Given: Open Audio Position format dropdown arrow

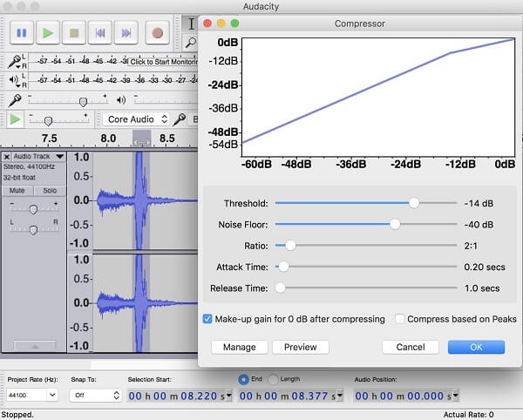Looking at the screenshot, I should [x=456, y=396].
